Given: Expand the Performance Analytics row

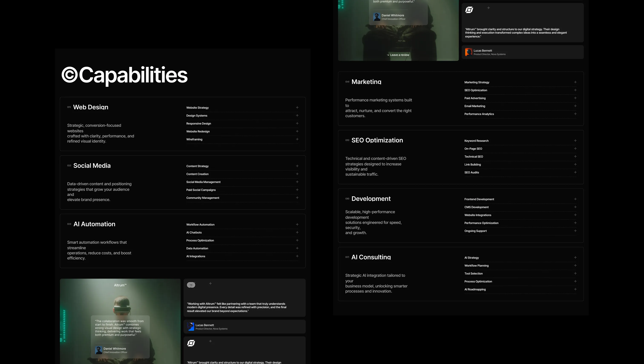Looking at the screenshot, I should click(x=520, y=114).
